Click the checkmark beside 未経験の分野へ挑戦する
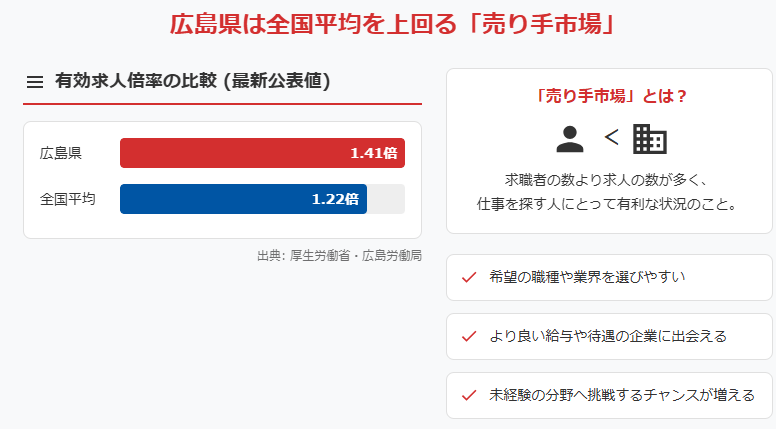The height and width of the screenshot is (429, 776). pyautogui.click(x=469, y=395)
